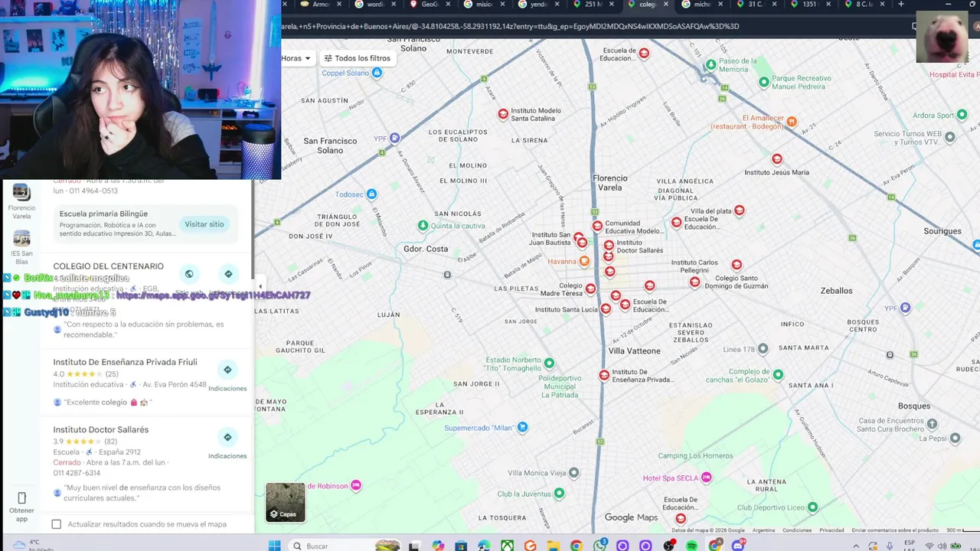Switch to the miche browser tab

[x=702, y=5]
